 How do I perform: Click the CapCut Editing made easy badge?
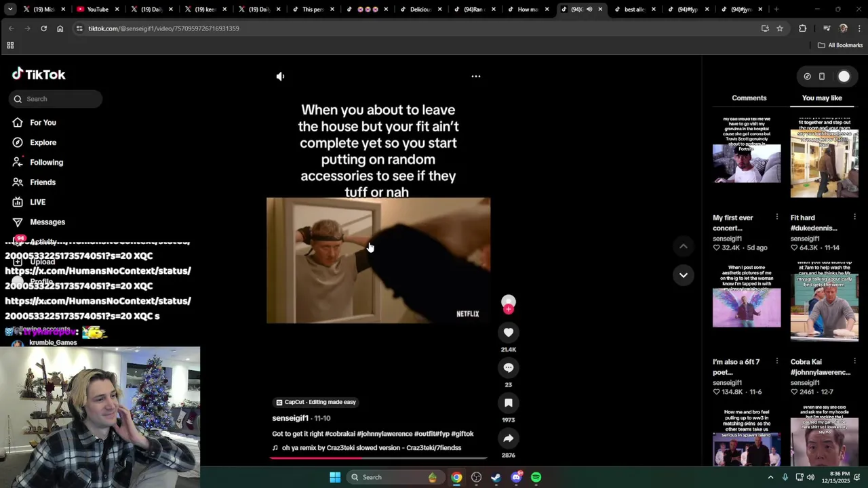(x=316, y=402)
